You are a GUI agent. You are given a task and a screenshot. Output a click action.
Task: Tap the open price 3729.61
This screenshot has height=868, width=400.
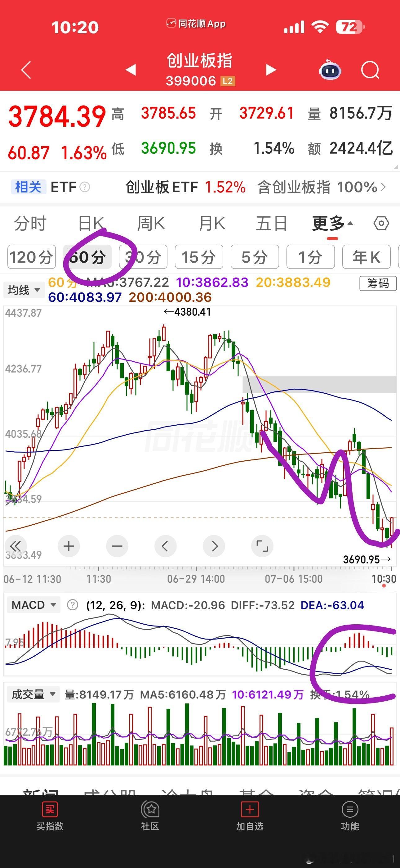[x=266, y=113]
